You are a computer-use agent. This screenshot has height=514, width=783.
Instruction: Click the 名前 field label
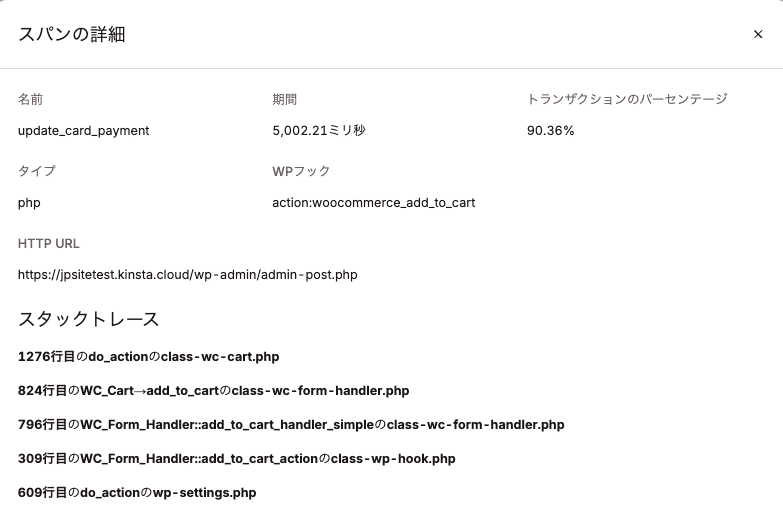(31, 99)
